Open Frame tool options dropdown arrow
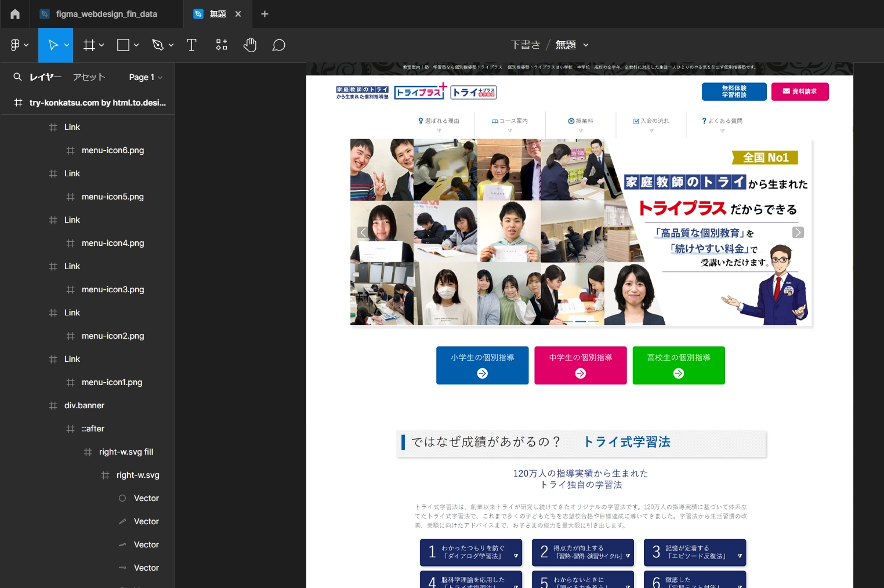 coord(102,45)
